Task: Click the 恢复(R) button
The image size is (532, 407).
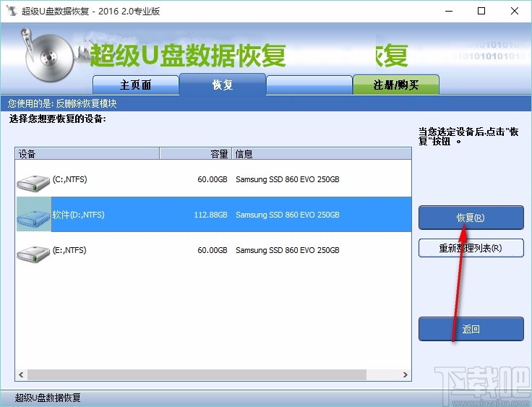Action: pos(471,218)
